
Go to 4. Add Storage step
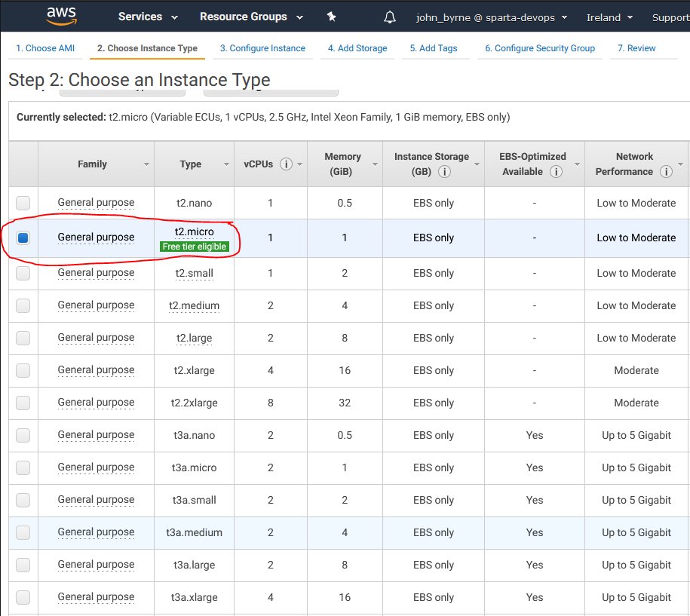click(357, 48)
